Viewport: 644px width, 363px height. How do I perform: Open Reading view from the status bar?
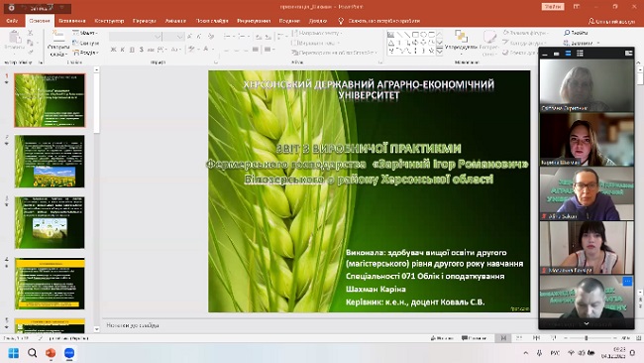point(536,338)
